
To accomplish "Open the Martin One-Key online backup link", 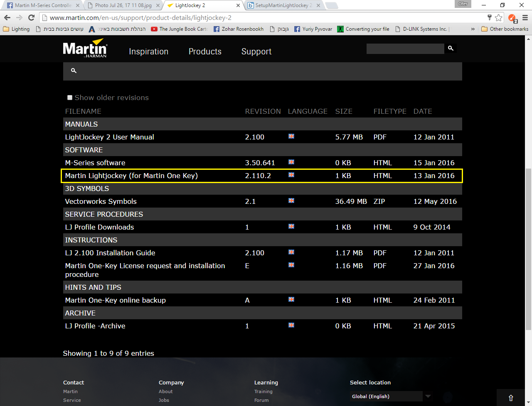I will (115, 300).
